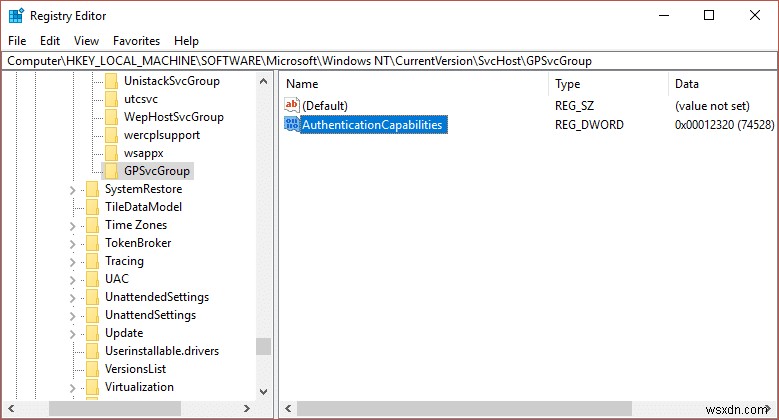Select the (Default) value name

(x=325, y=105)
